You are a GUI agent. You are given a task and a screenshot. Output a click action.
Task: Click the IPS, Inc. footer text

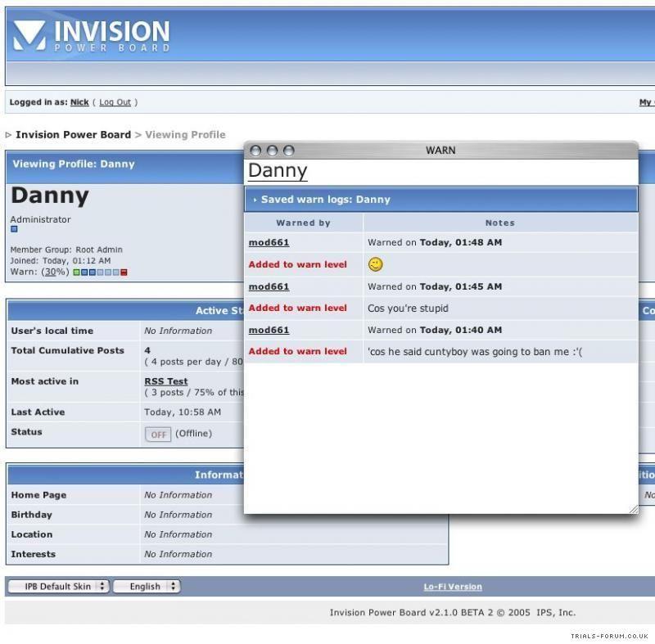click(556, 613)
